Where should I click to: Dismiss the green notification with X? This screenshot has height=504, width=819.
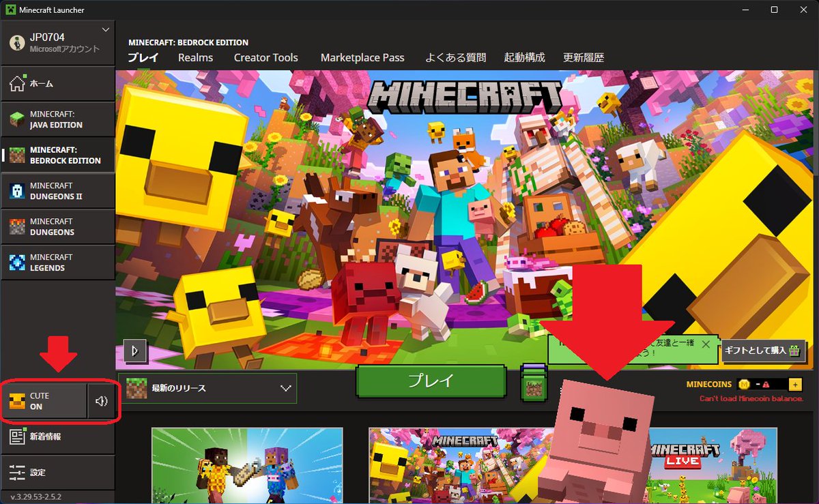(x=706, y=344)
